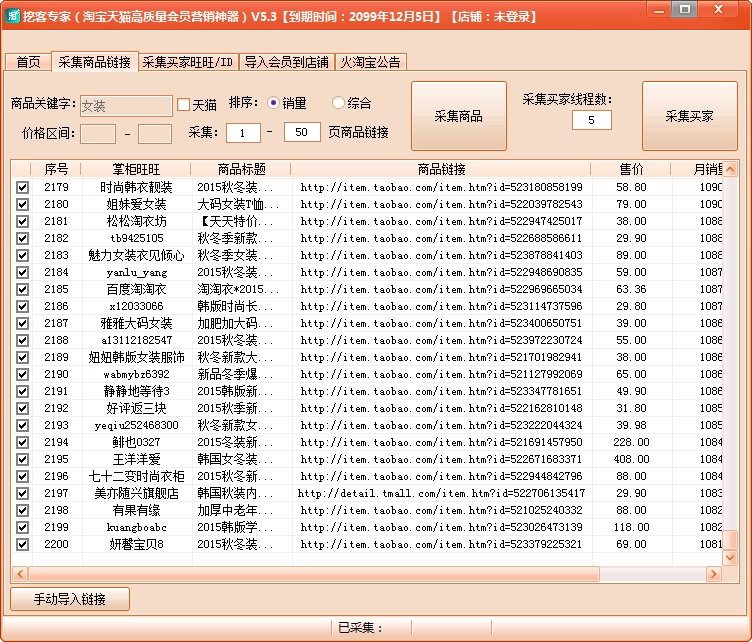Switch to the 首页 tab

pyautogui.click(x=28, y=62)
